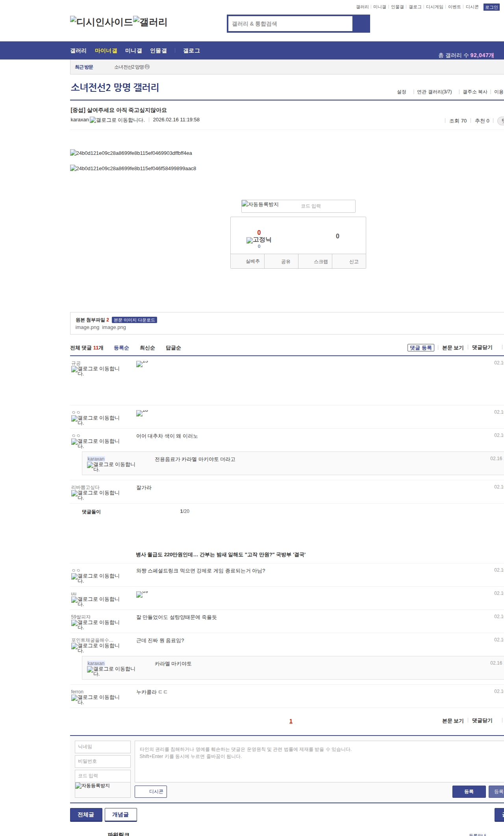Open the second post image ending in 899aac8
The image size is (504, 836).
[x=133, y=168]
